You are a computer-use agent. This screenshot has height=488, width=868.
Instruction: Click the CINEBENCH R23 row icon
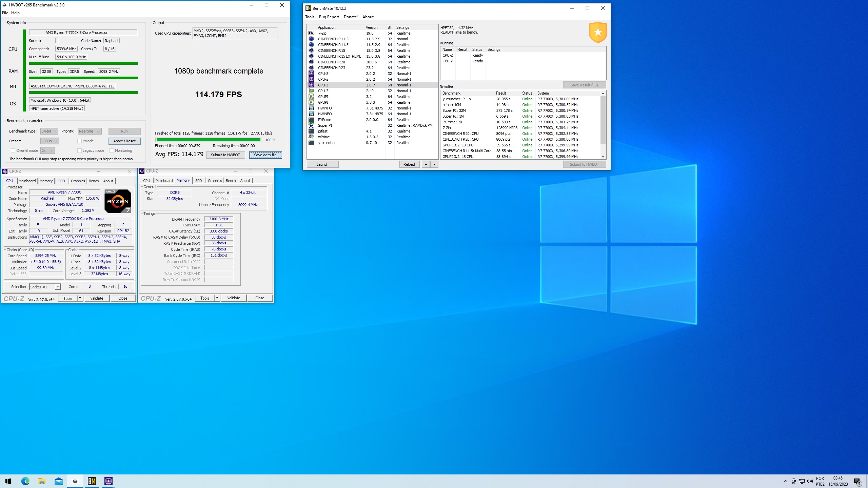point(311,68)
